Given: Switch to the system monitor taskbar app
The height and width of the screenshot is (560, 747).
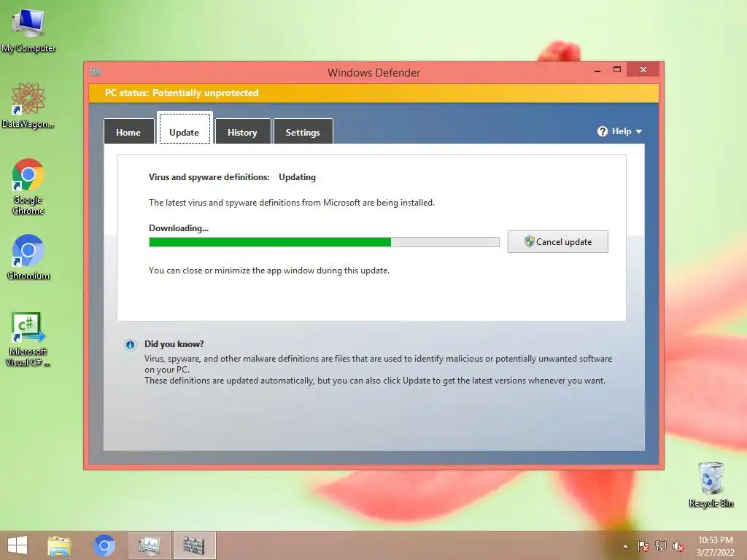Looking at the screenshot, I should coord(149,545).
